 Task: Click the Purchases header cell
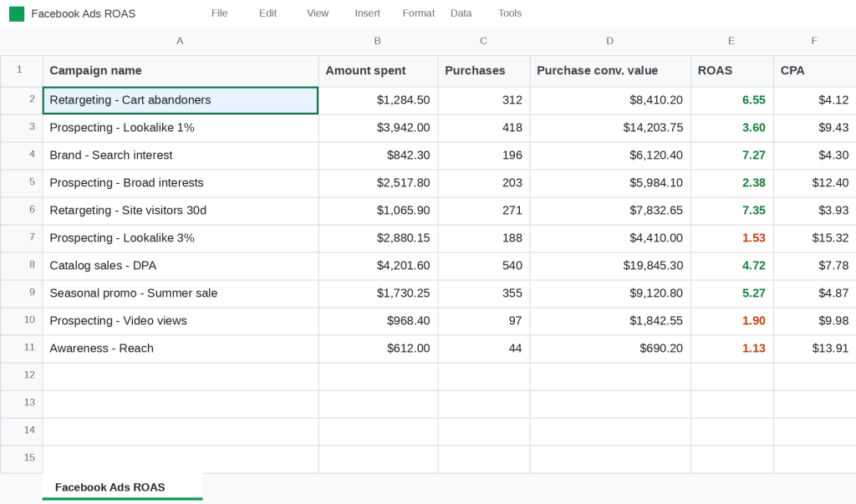tap(484, 71)
